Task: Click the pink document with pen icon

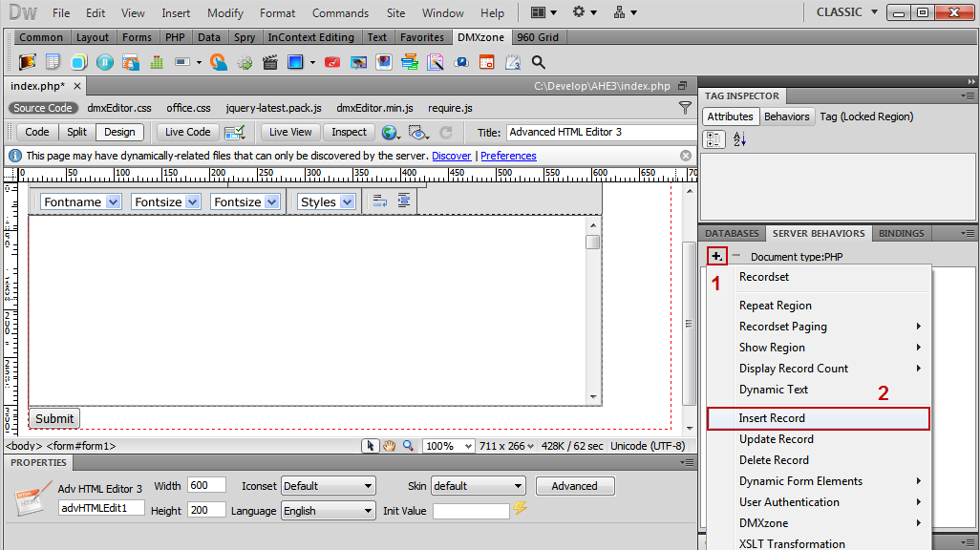Action: coord(435,62)
